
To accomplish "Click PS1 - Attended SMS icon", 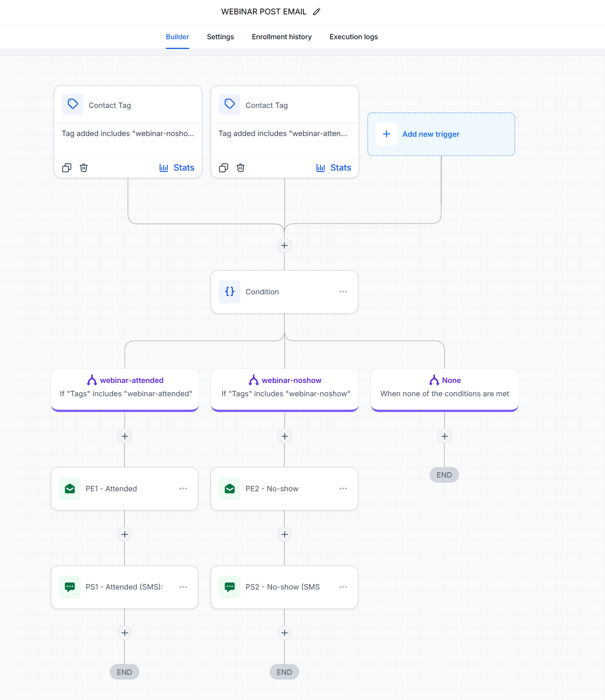I will pyautogui.click(x=70, y=587).
